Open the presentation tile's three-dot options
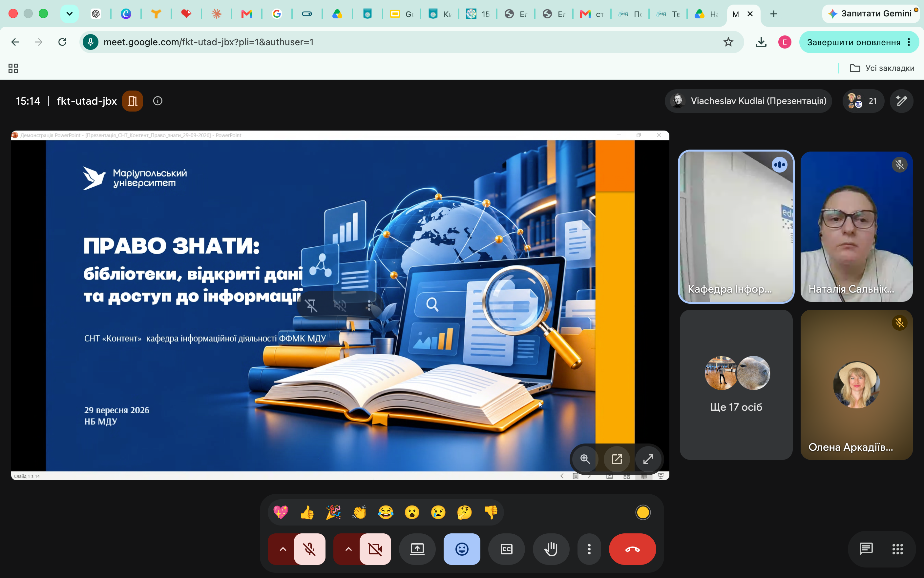The image size is (924, 578). pyautogui.click(x=369, y=305)
